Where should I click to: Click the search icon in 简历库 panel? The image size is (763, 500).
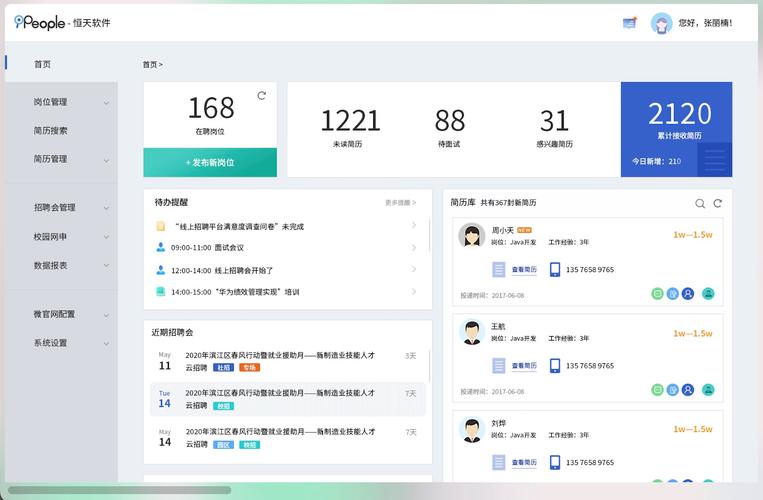tap(700, 203)
